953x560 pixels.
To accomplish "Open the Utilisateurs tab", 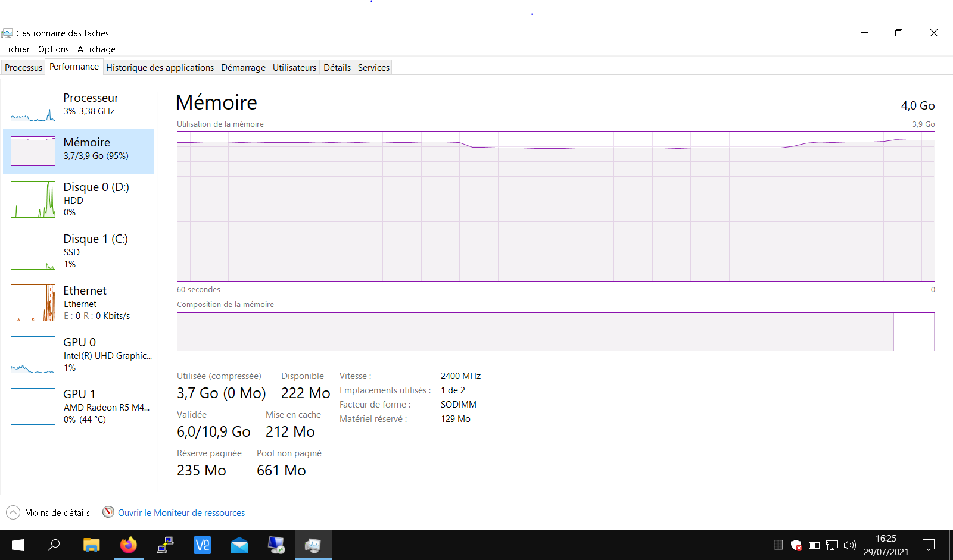I will 294,68.
